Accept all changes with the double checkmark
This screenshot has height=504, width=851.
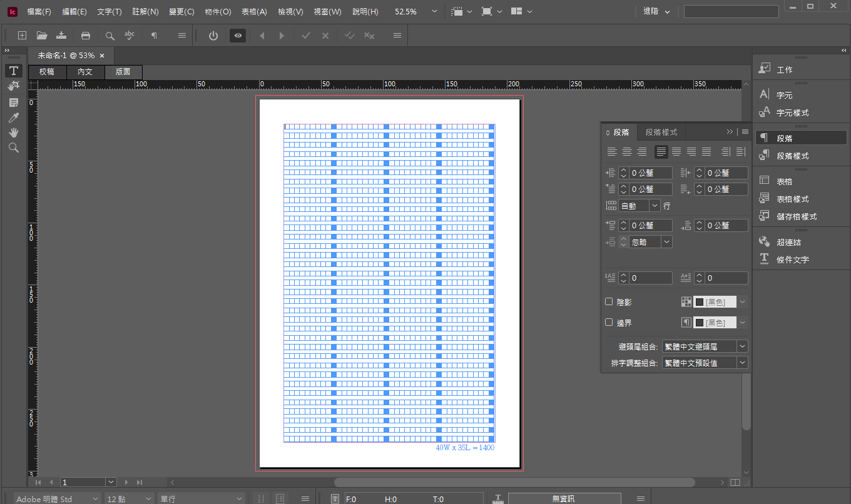350,36
